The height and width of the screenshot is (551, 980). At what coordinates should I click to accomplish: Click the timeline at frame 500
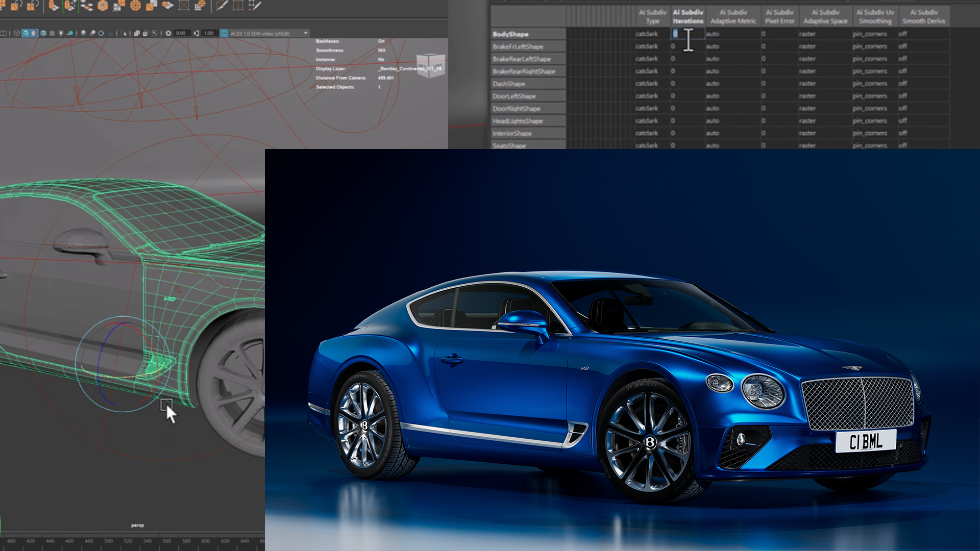(109, 541)
